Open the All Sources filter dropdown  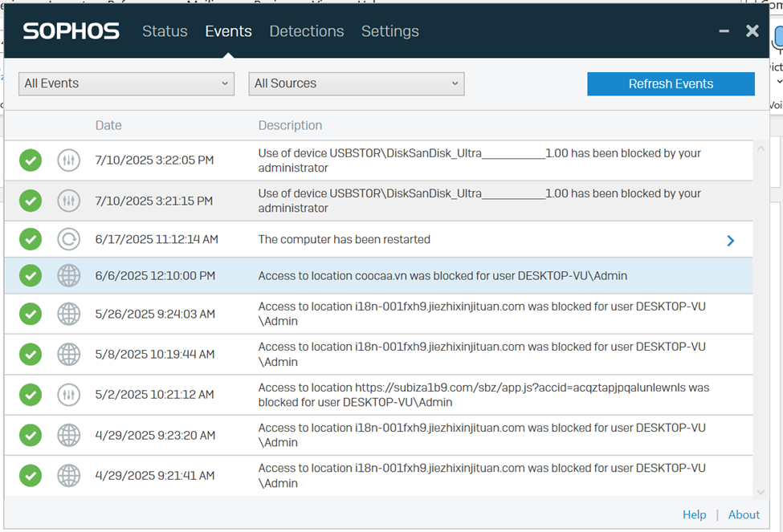point(356,83)
